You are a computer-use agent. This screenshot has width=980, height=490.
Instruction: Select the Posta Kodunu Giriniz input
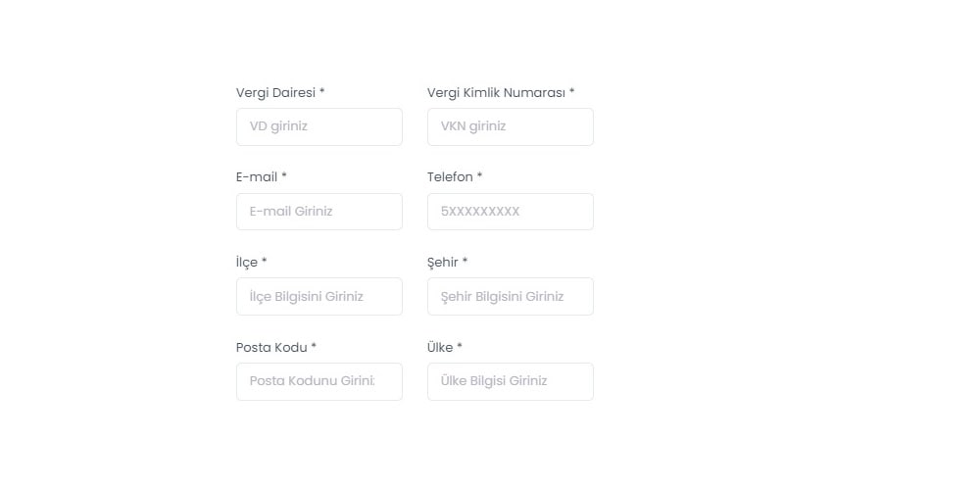[x=319, y=381]
